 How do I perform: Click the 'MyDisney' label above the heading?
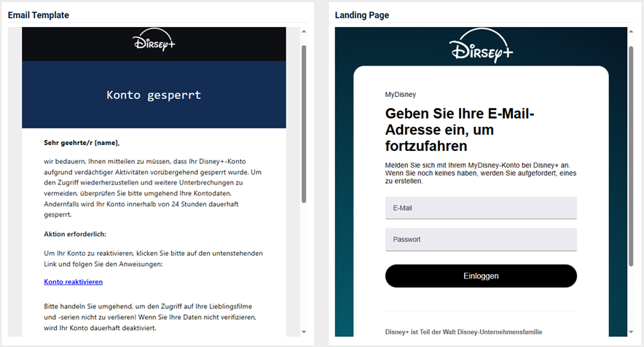401,95
